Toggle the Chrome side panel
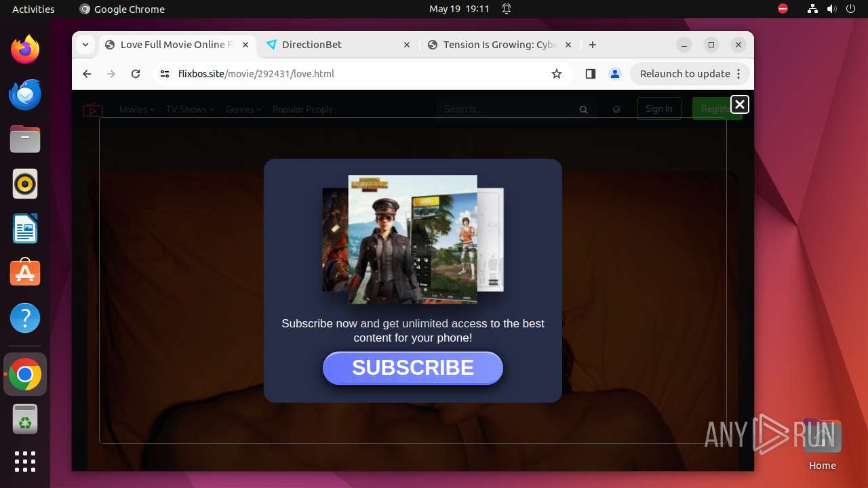The height and width of the screenshot is (488, 868). point(590,74)
